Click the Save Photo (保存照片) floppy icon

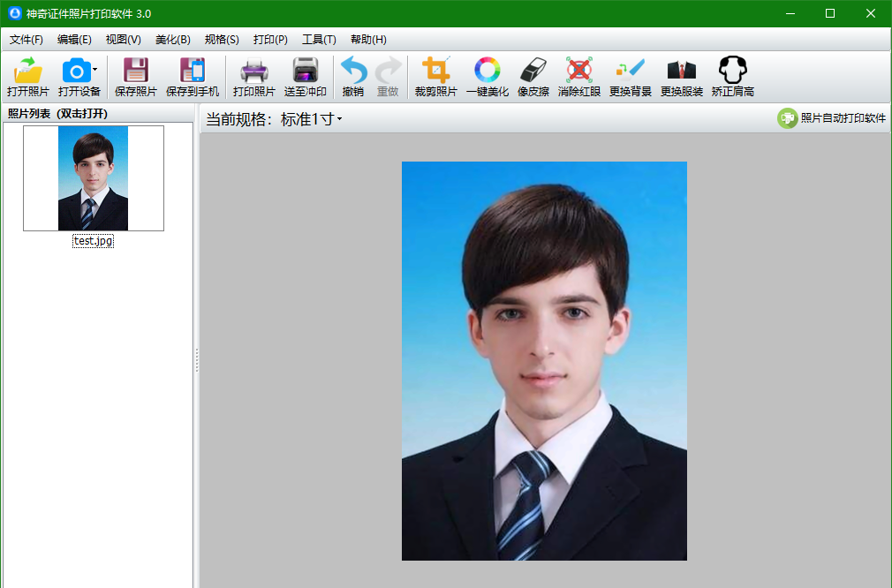[x=135, y=71]
